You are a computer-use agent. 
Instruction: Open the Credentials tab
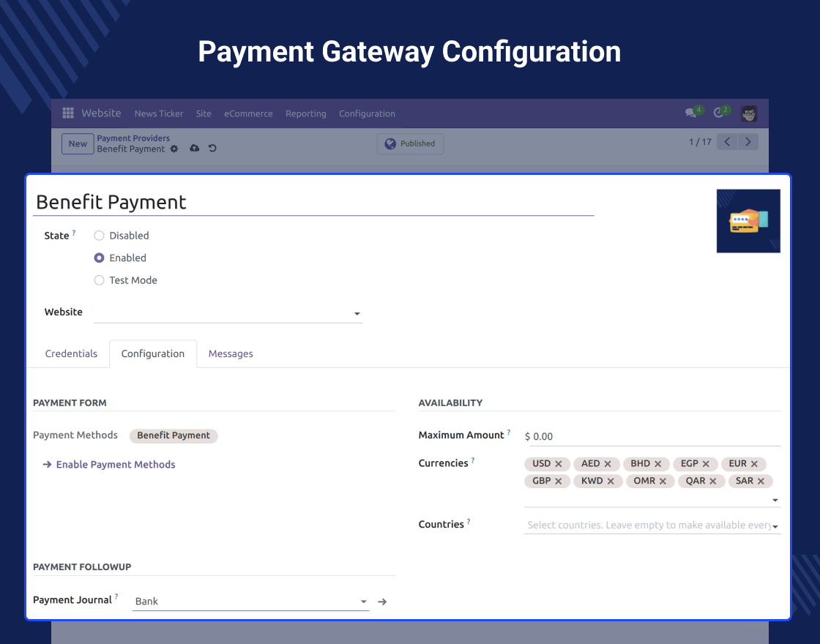[x=71, y=354]
